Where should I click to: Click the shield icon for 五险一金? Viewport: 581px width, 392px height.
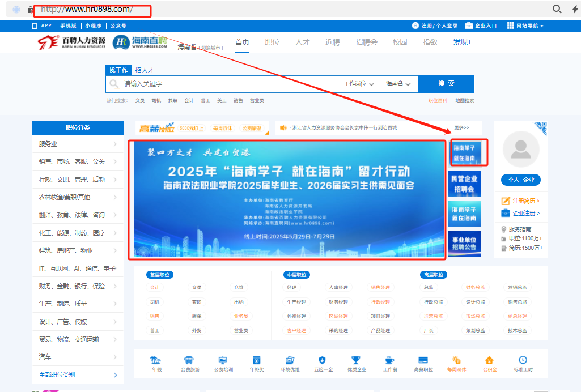pos(323,360)
